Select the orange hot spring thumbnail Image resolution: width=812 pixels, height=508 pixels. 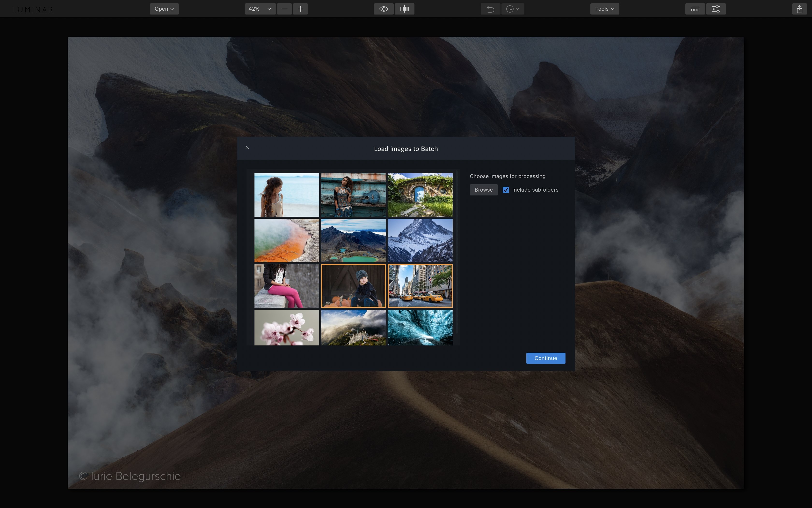[x=287, y=240]
